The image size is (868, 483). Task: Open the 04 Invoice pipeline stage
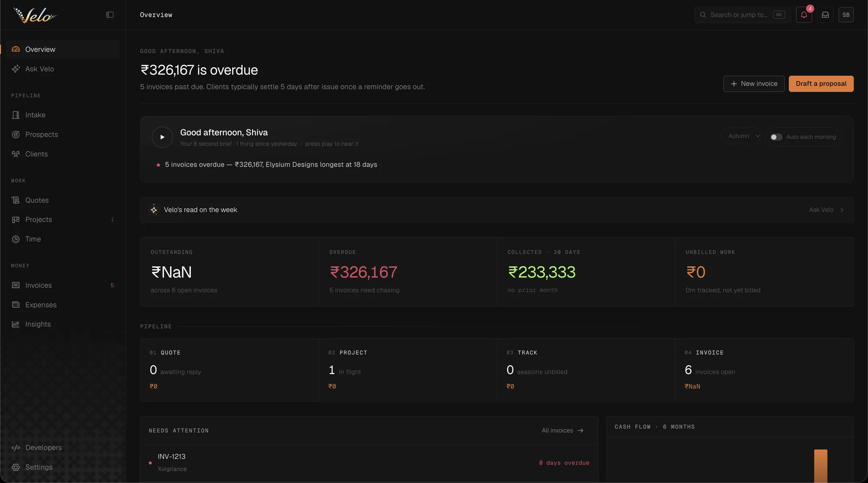764,370
